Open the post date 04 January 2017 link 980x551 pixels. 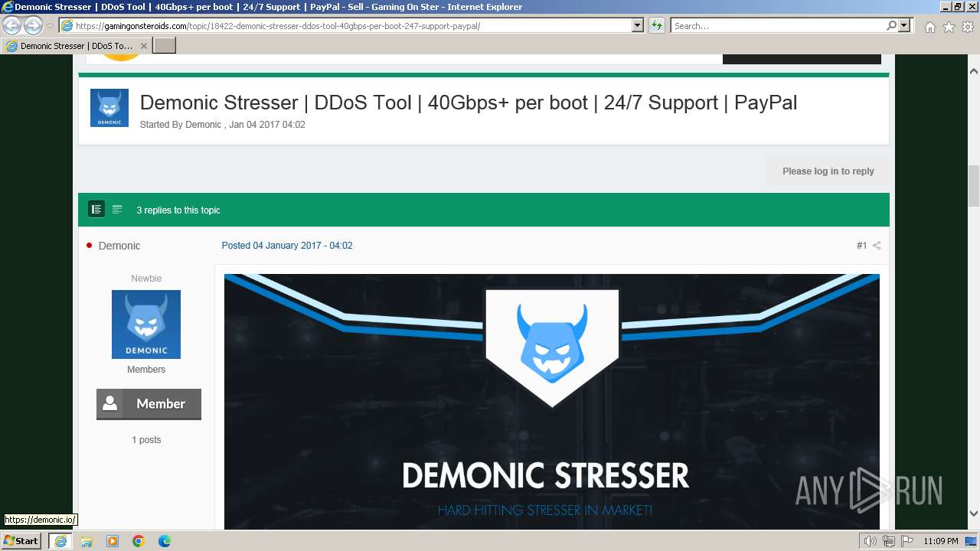pos(287,246)
